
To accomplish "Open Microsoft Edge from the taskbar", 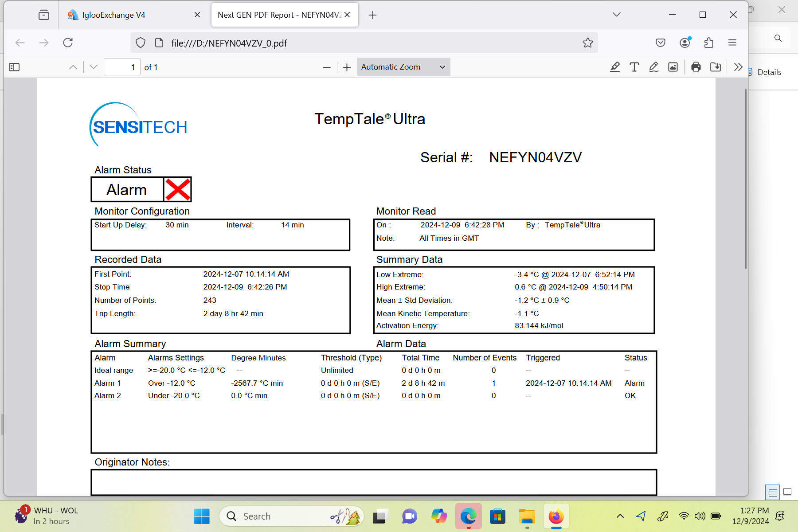I will 468,516.
